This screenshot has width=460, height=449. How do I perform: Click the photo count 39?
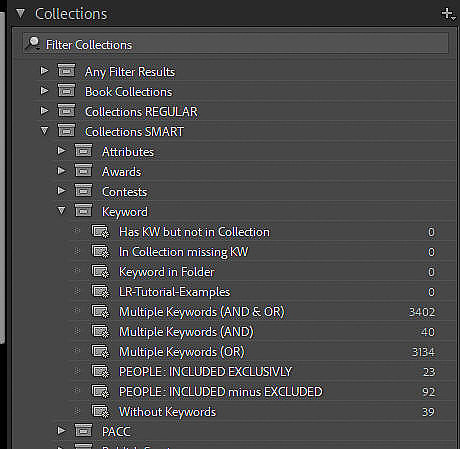tap(428, 412)
